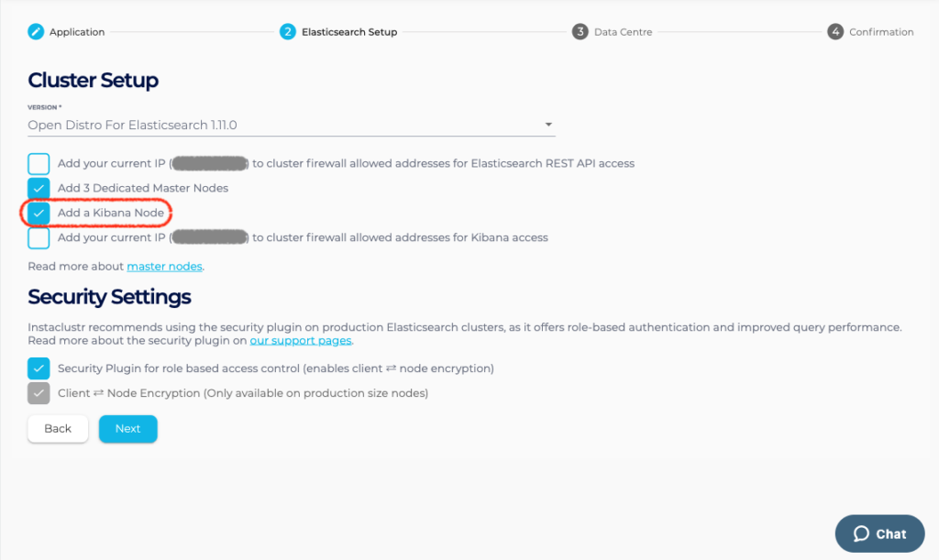The width and height of the screenshot is (939, 560).
Task: Open the version dropdown arrow
Action: tap(548, 125)
